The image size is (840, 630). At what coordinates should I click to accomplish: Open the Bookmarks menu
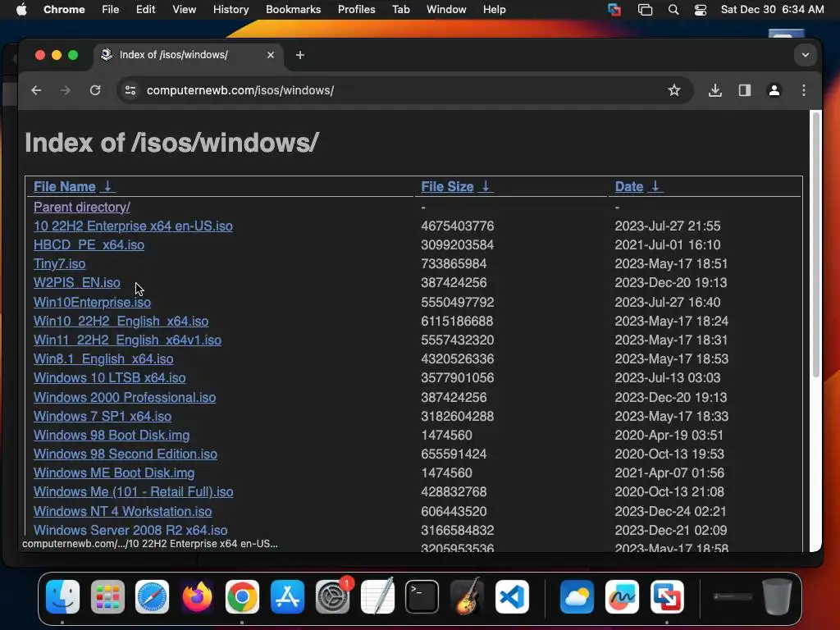(293, 10)
